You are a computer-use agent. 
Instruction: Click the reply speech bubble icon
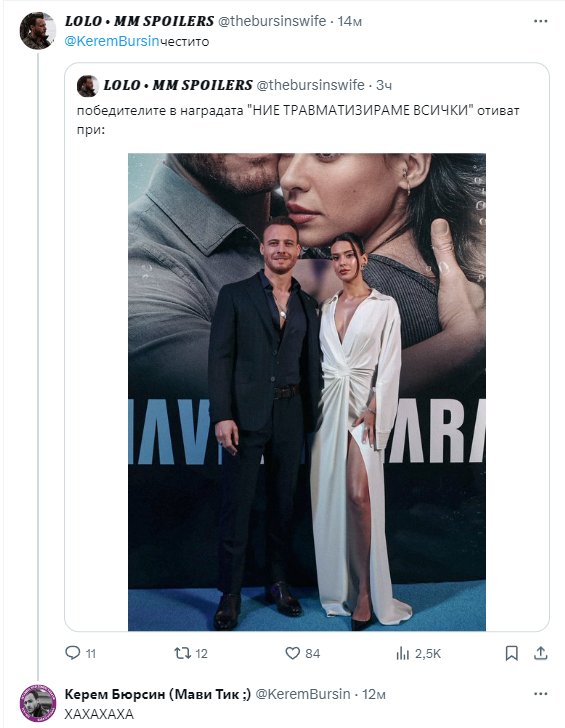(x=72, y=653)
